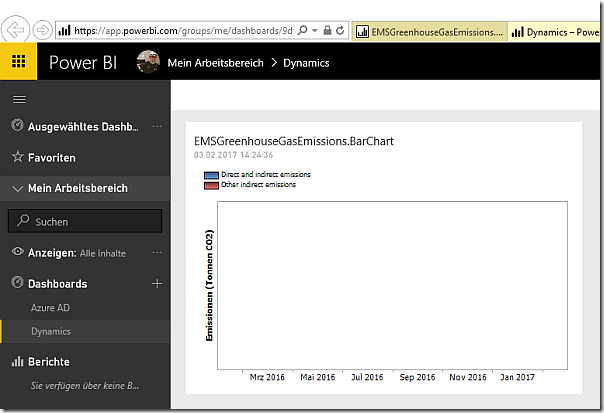
Task: Click the blue Direct and indirect emissions swatch
Action: tap(211, 175)
